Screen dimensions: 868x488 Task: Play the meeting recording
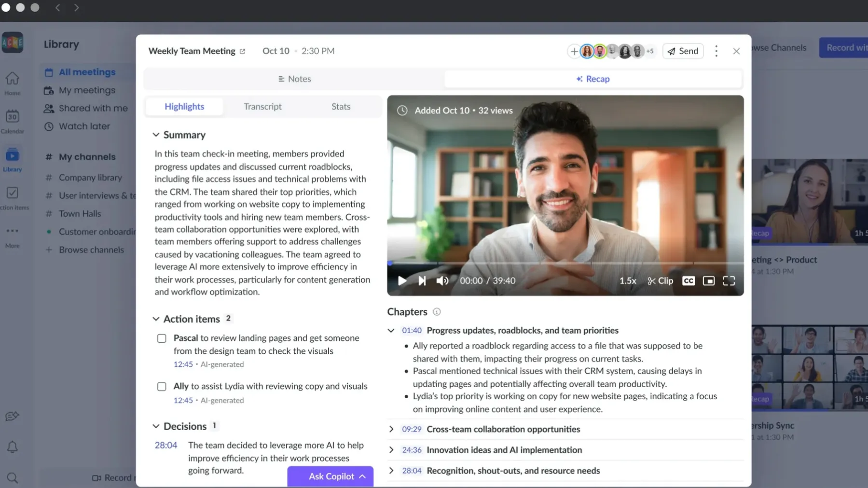402,280
